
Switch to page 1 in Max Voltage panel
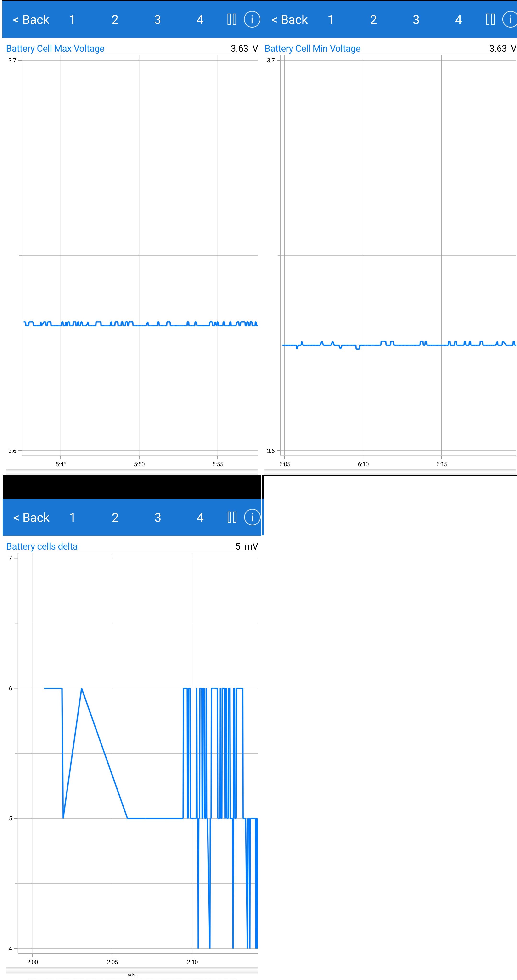click(72, 19)
